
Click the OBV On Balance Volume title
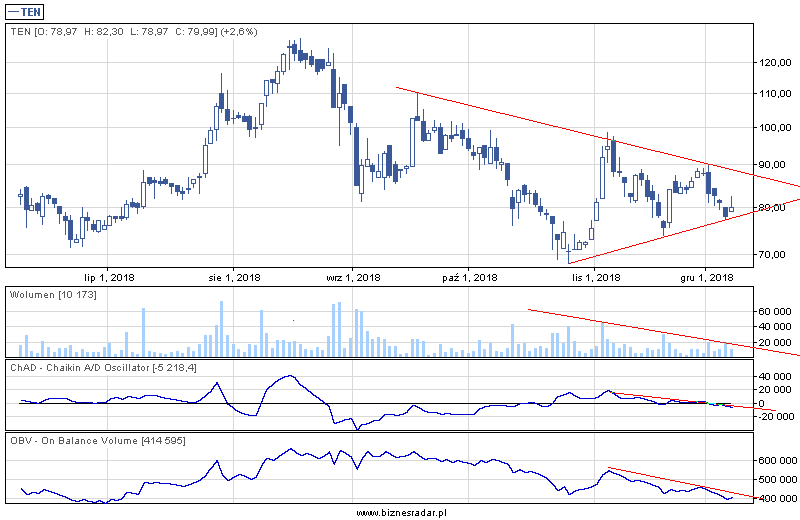(100, 441)
